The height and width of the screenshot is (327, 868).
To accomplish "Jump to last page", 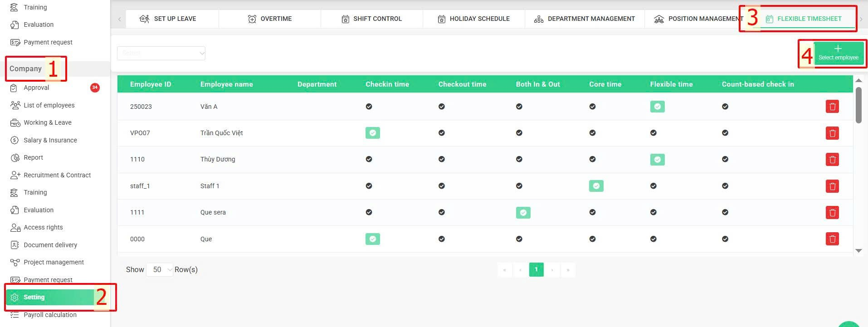I will click(x=568, y=270).
